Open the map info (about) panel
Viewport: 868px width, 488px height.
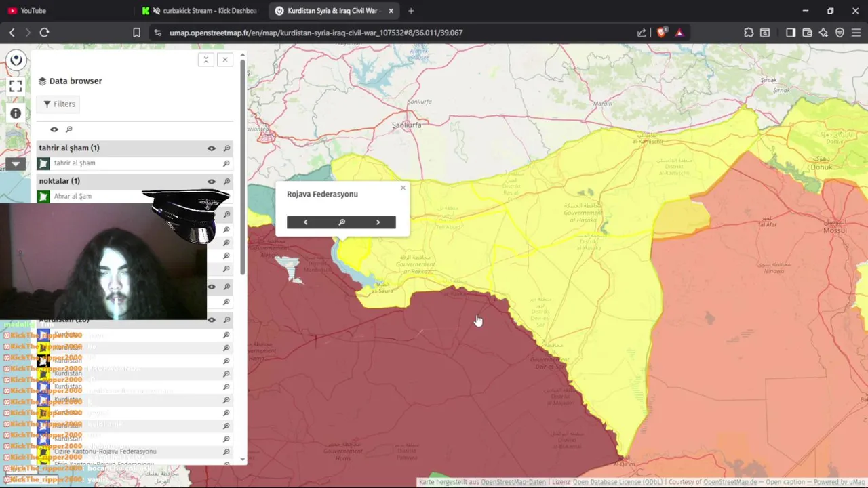pyautogui.click(x=16, y=113)
